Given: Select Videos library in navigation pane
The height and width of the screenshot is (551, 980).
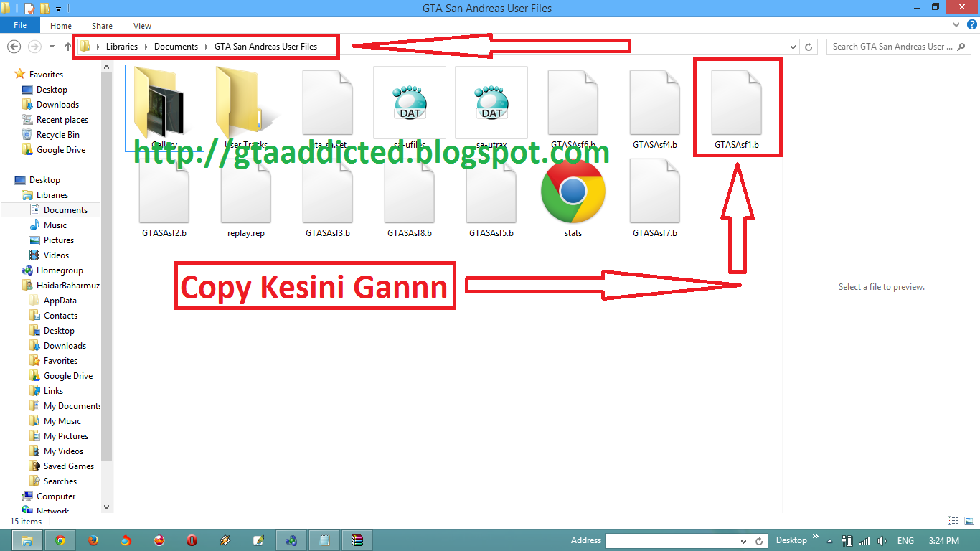Looking at the screenshot, I should (x=56, y=255).
